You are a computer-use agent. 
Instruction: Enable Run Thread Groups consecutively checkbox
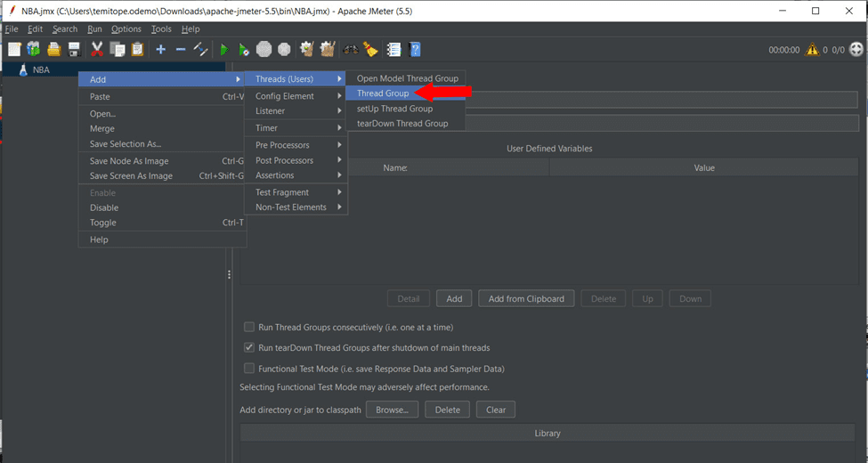click(250, 327)
